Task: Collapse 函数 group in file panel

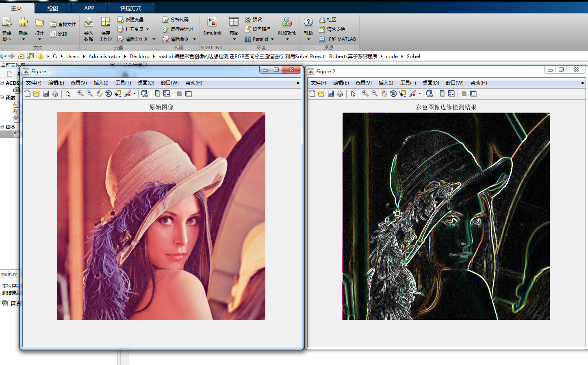Action: point(2,98)
